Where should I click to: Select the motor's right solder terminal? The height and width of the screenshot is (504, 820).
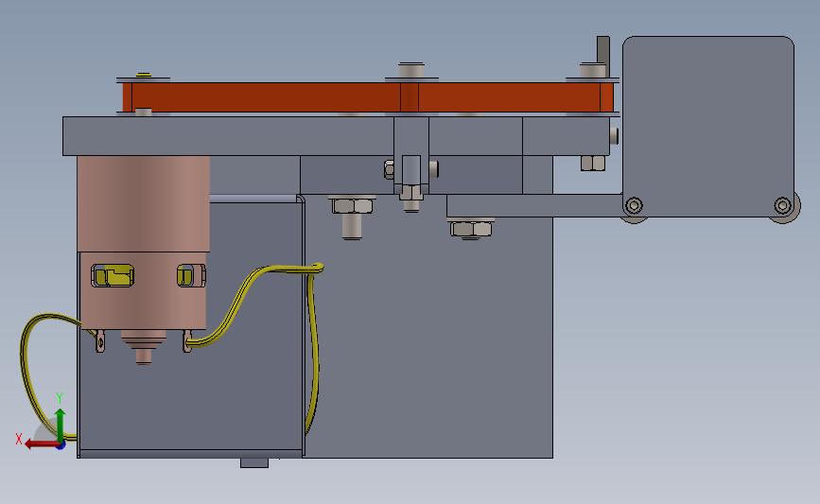tap(187, 341)
